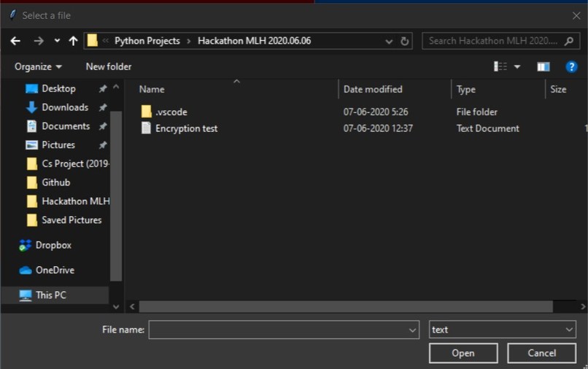Viewport: 588px width, 369px height.
Task: Expand the File name dropdown arrow
Action: [412, 330]
